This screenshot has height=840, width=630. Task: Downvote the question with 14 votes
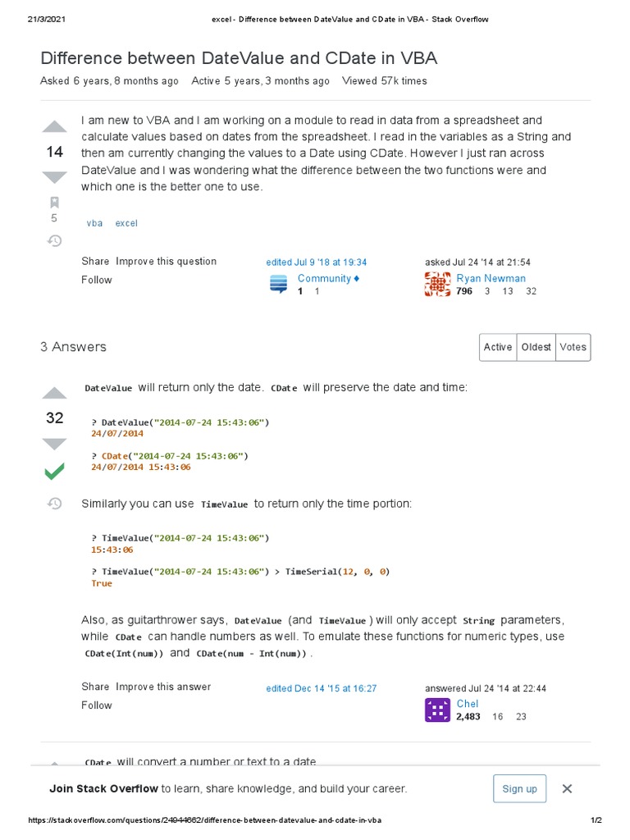click(54, 177)
